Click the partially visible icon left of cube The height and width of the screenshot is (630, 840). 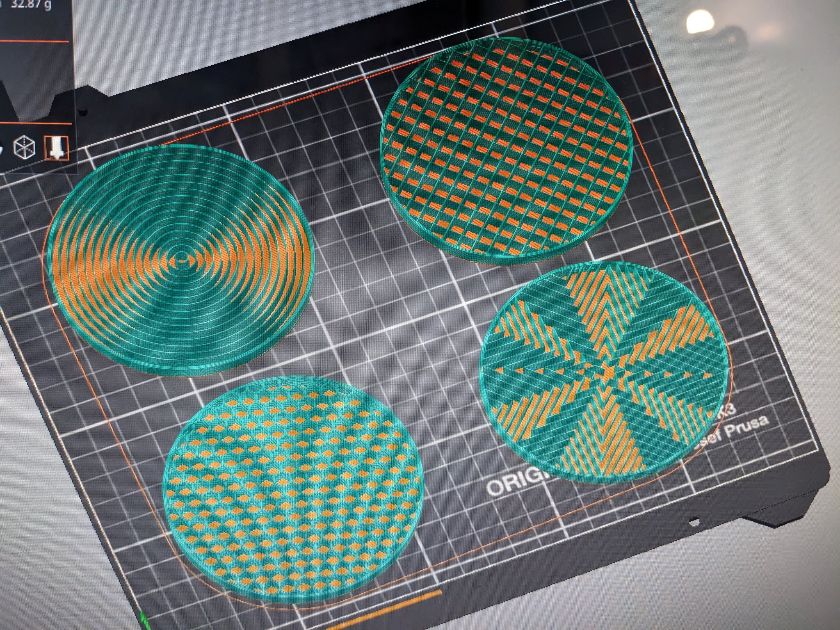2,149
